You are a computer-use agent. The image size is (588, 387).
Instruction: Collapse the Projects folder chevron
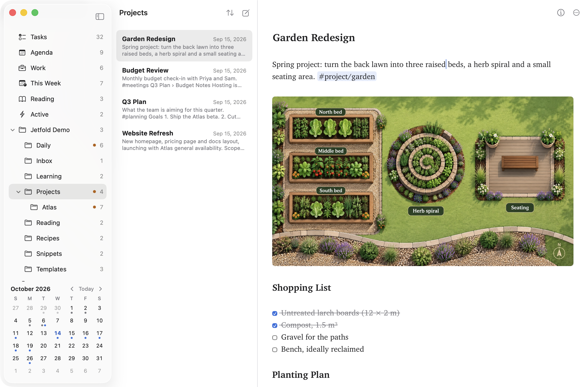(x=18, y=192)
